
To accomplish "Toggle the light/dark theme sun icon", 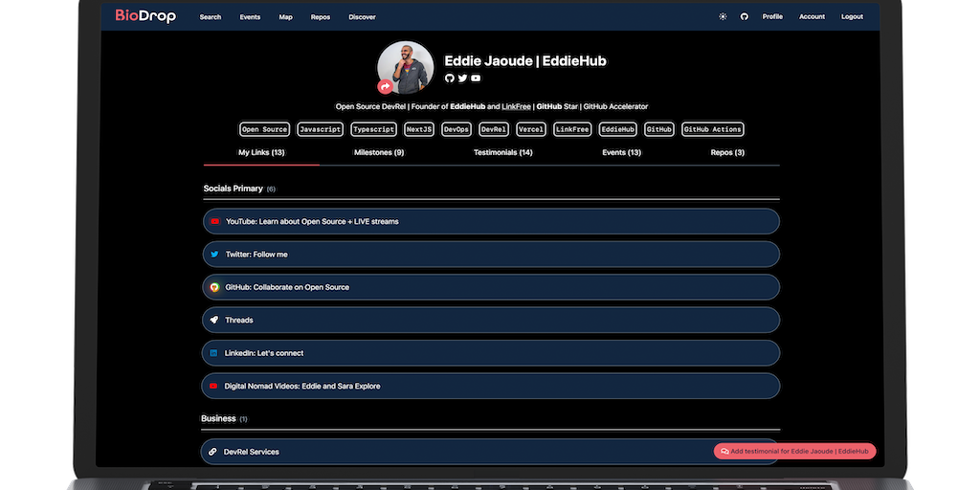I will coord(723,16).
